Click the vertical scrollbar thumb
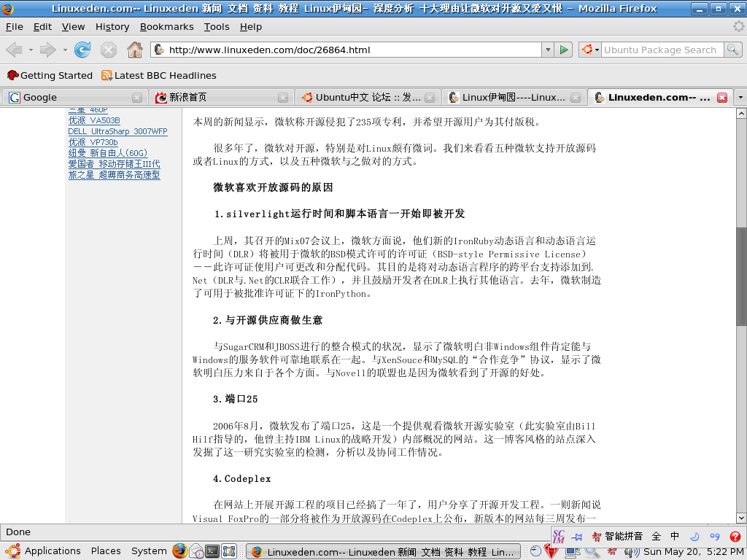This screenshot has width=747, height=560. coord(741,276)
